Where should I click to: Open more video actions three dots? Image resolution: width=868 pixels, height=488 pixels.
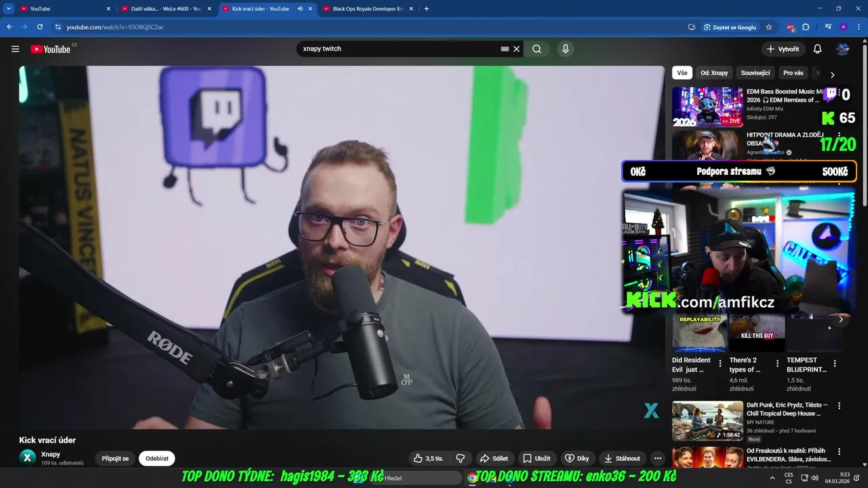tap(657, 459)
